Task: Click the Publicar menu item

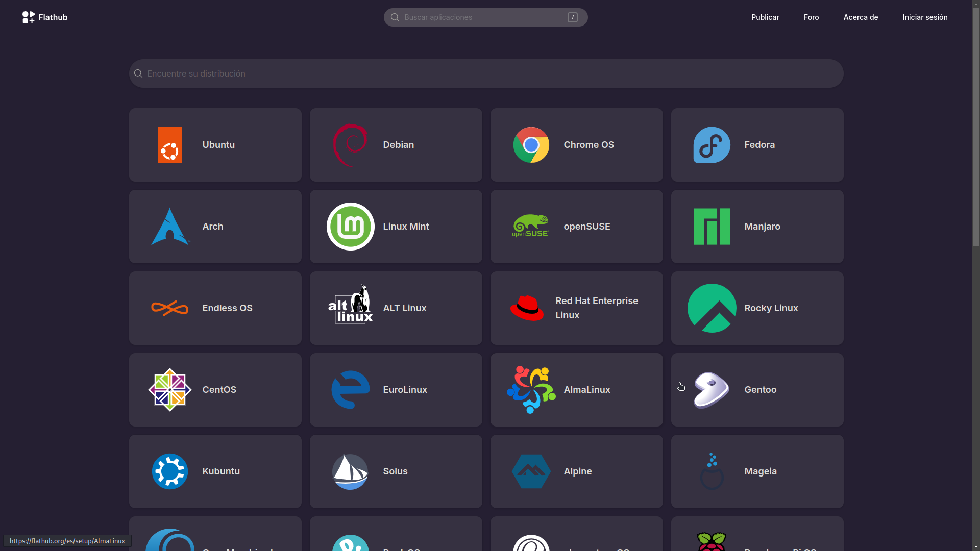Action: pyautogui.click(x=765, y=17)
